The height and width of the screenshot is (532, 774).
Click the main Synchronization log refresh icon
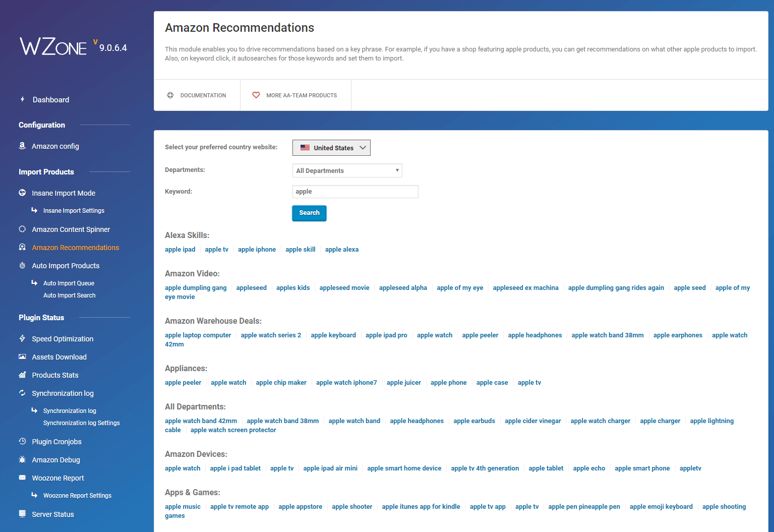(22, 393)
